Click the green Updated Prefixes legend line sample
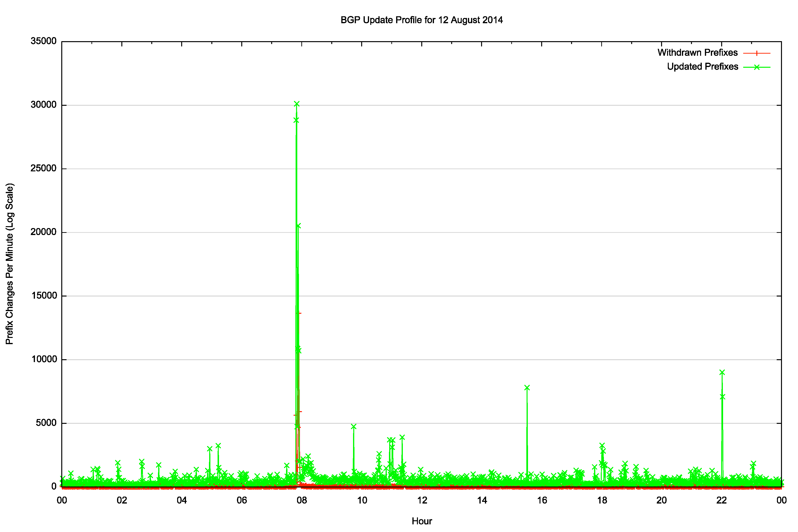Screen dimensions: 798x532 point(757,67)
